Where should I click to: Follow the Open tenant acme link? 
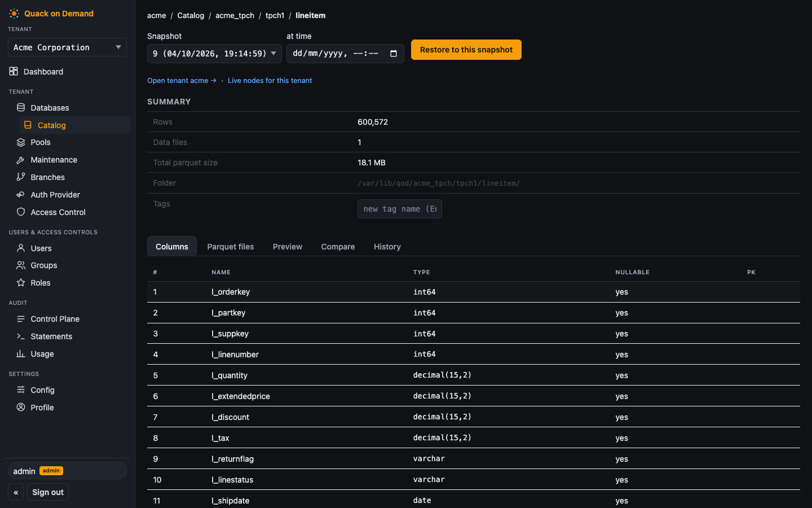pos(182,81)
